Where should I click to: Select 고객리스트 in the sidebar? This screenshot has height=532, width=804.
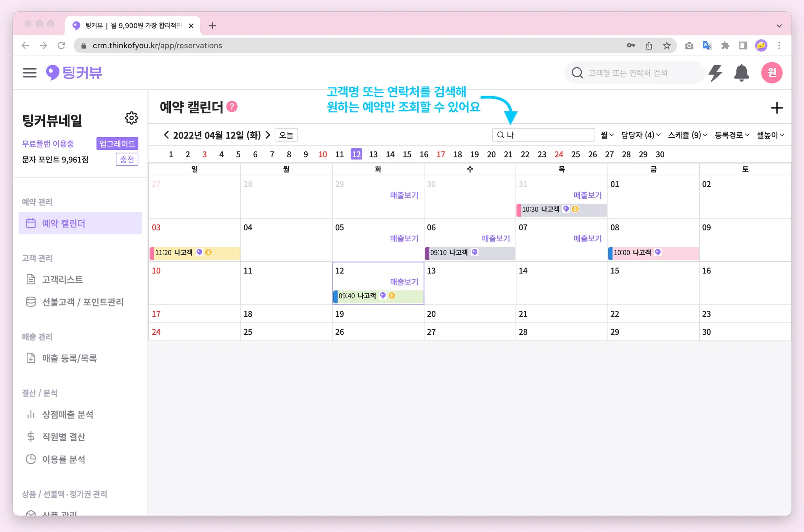[x=62, y=280]
